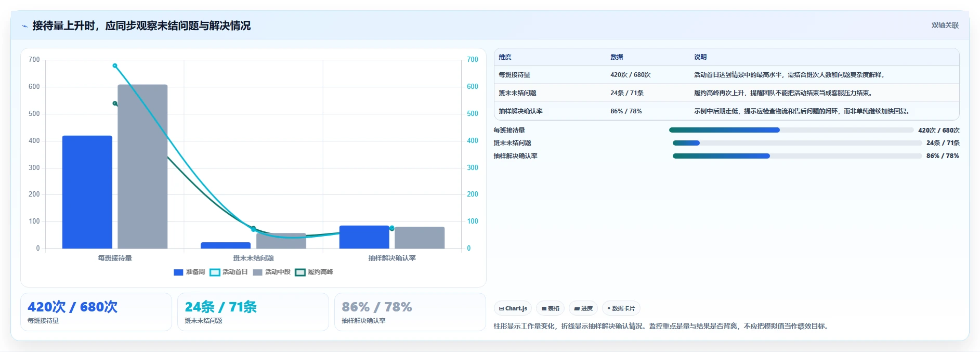Click the description starting 示例中后期走低

[802, 111]
